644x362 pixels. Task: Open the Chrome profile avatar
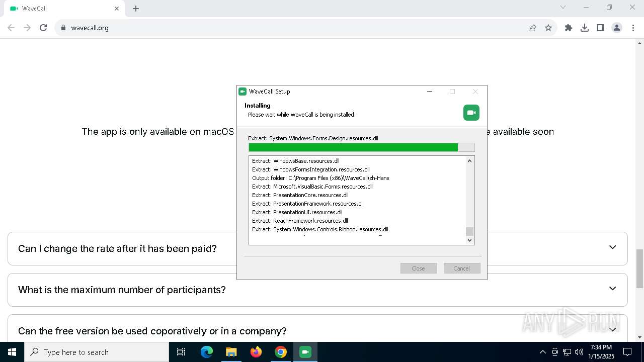pyautogui.click(x=617, y=28)
